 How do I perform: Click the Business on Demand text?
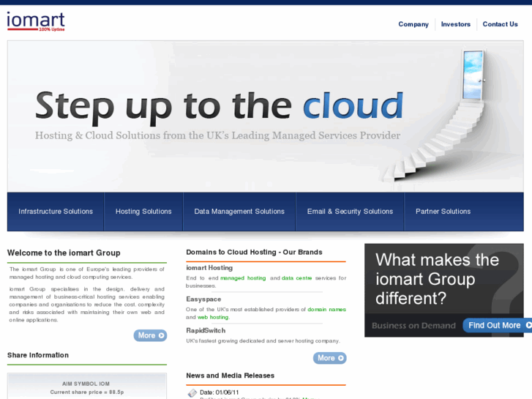pyautogui.click(x=413, y=326)
